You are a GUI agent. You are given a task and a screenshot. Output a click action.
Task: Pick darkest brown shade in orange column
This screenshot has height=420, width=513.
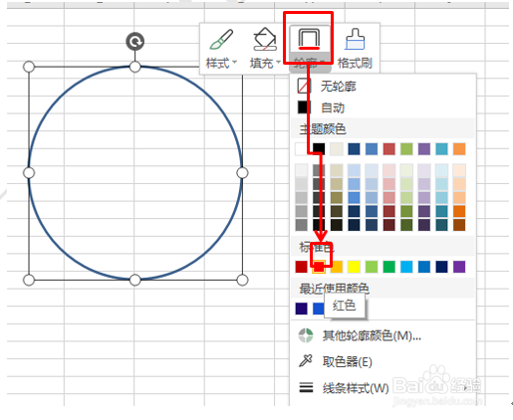(x=459, y=225)
